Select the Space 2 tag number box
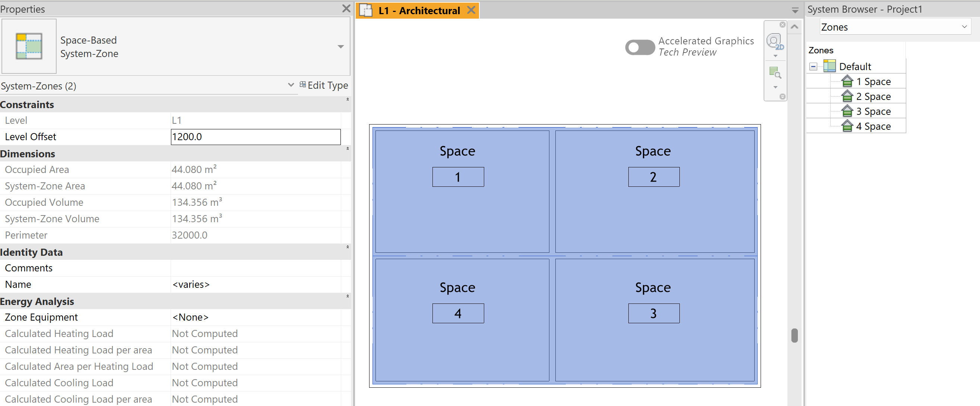This screenshot has width=980, height=406. tap(653, 177)
